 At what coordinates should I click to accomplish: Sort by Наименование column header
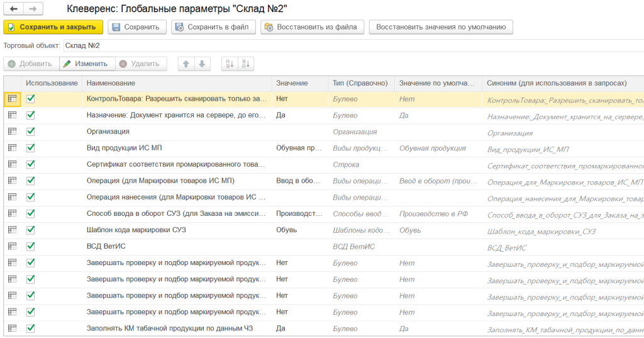pos(177,83)
